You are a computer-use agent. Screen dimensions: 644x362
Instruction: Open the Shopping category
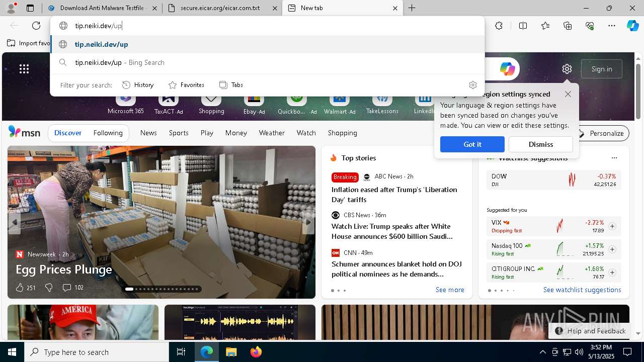coord(343,133)
